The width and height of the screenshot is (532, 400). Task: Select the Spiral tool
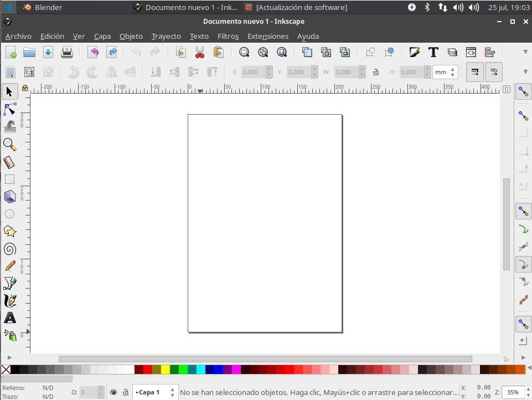pyautogui.click(x=9, y=249)
